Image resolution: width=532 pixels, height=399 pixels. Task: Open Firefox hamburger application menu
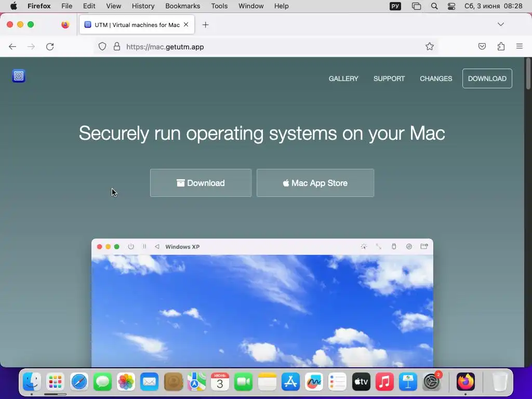coord(520,46)
